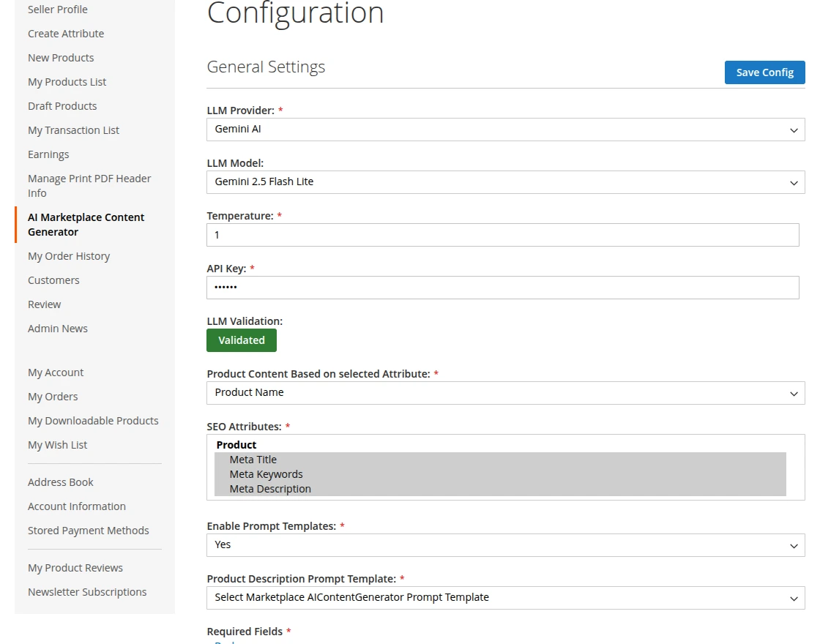
Task: Click the Save Config button
Action: pyautogui.click(x=764, y=72)
